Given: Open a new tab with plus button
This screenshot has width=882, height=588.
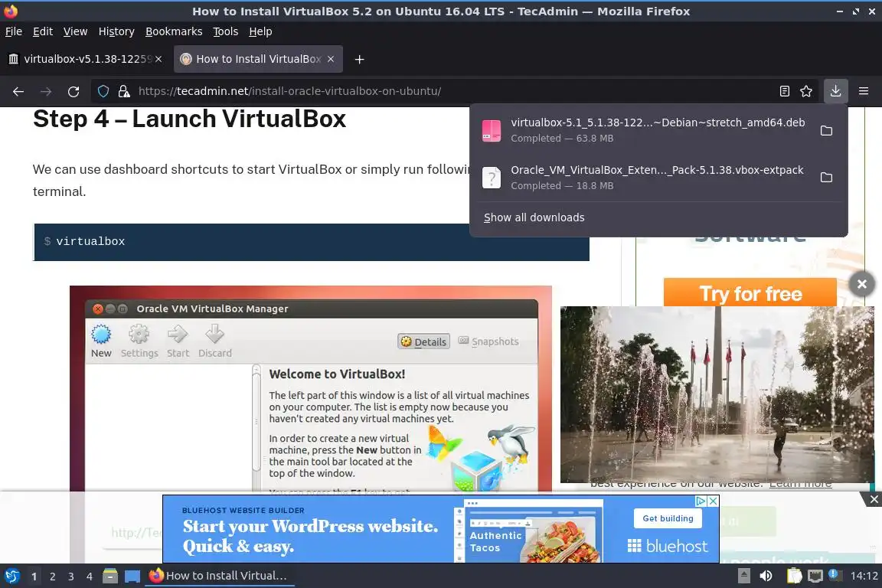Looking at the screenshot, I should click(x=359, y=59).
